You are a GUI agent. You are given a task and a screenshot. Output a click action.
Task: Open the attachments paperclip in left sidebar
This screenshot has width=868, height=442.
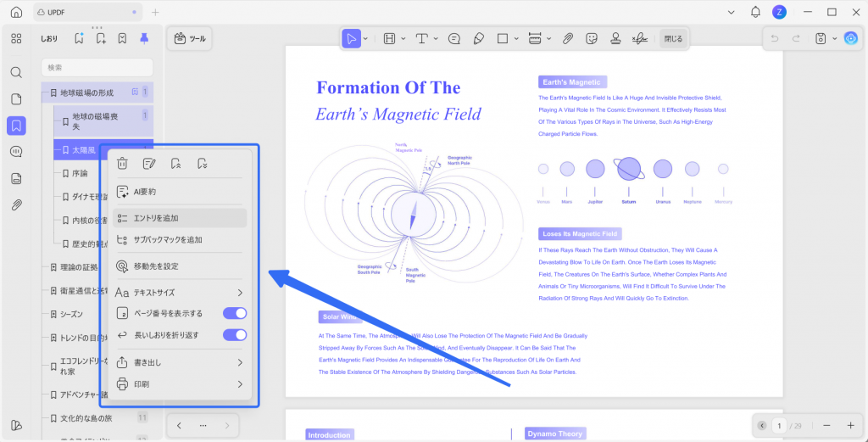coord(17,205)
